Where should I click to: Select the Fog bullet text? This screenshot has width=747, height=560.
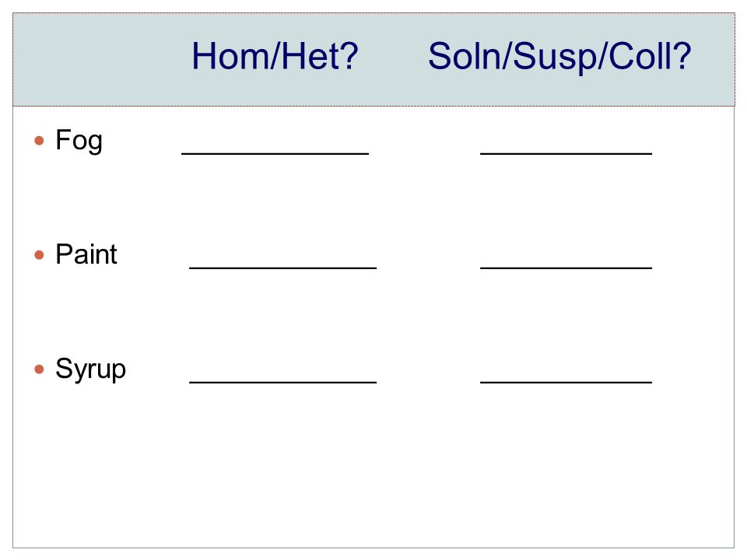click(79, 141)
